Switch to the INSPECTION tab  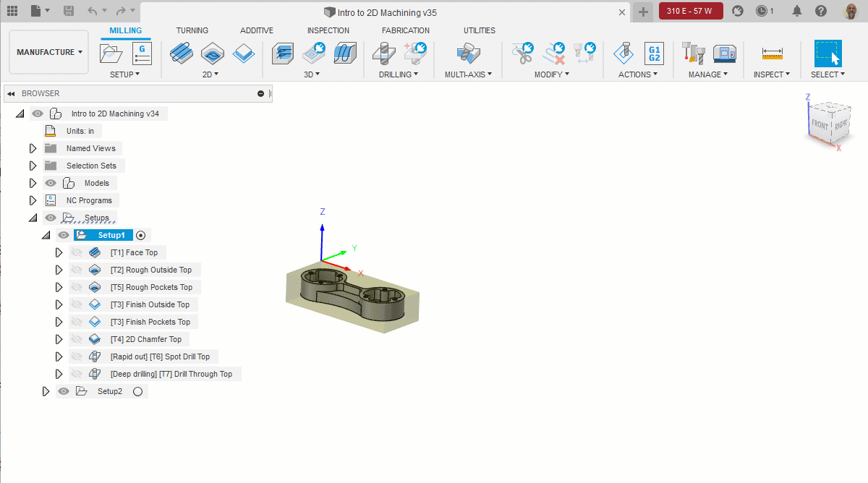(328, 30)
